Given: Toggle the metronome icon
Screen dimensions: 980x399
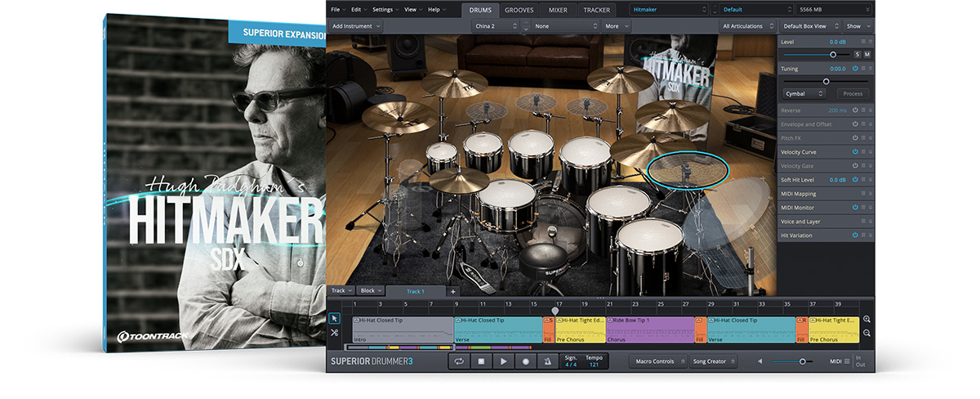Looking at the screenshot, I should [548, 361].
